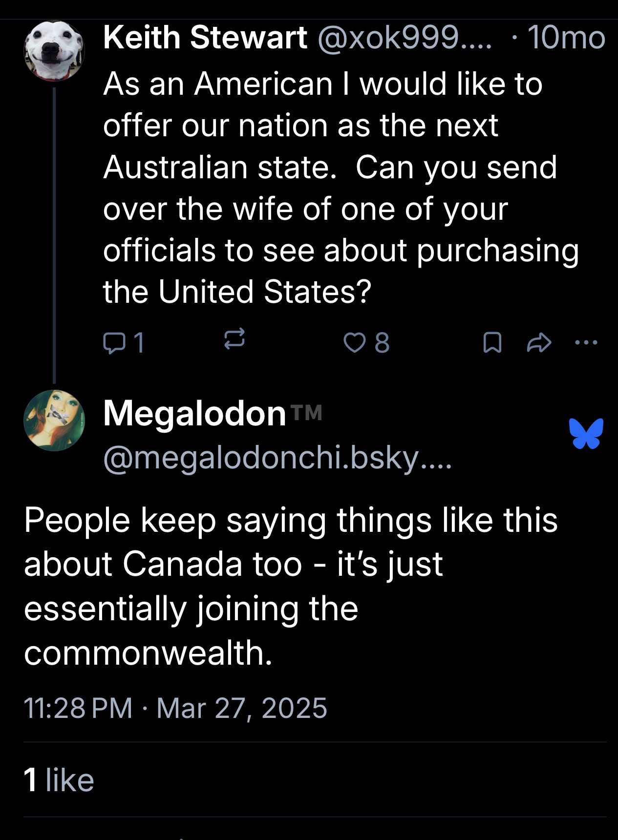
Task: View who liked via '1 like'
Action: (x=59, y=779)
